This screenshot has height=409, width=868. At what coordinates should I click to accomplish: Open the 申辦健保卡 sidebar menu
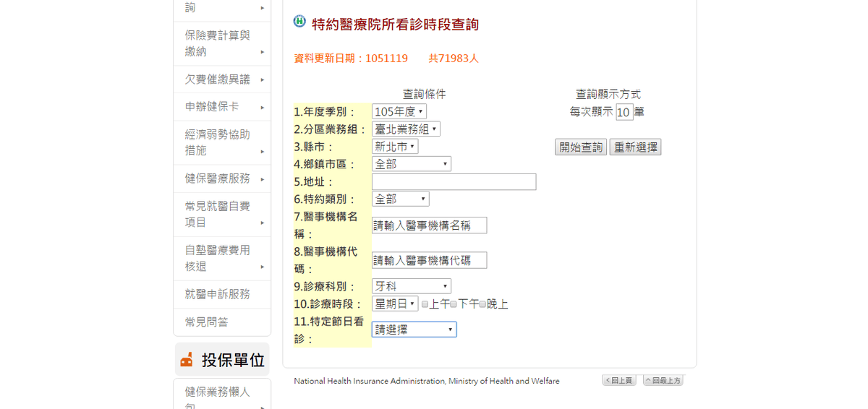click(222, 107)
